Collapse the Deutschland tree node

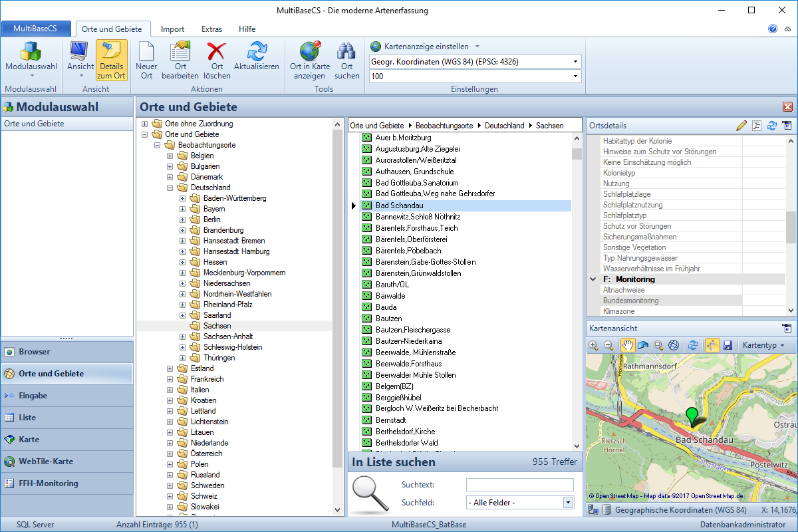[170, 188]
